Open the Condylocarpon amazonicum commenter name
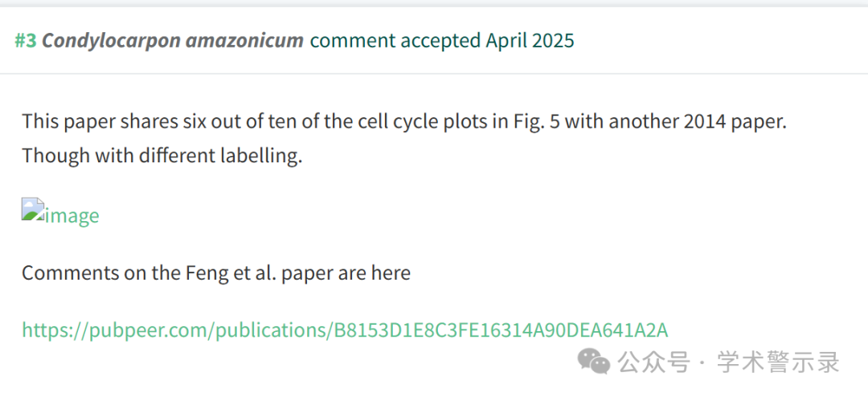 coord(173,40)
